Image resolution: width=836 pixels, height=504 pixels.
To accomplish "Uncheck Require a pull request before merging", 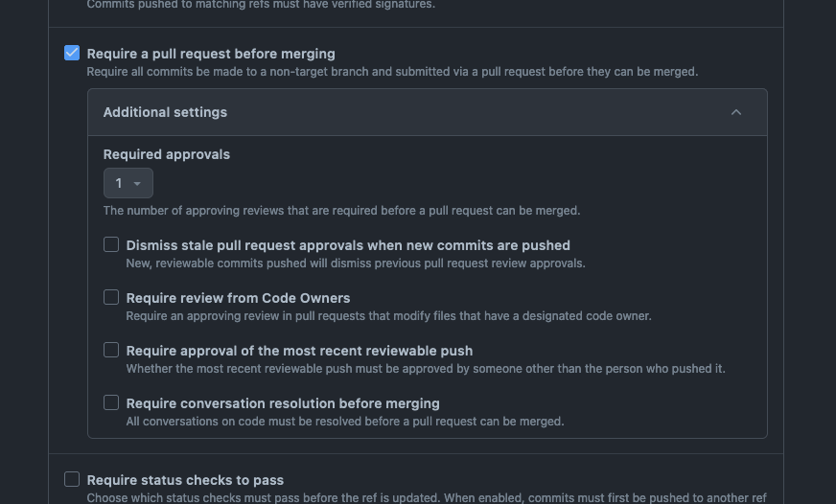I will [72, 53].
